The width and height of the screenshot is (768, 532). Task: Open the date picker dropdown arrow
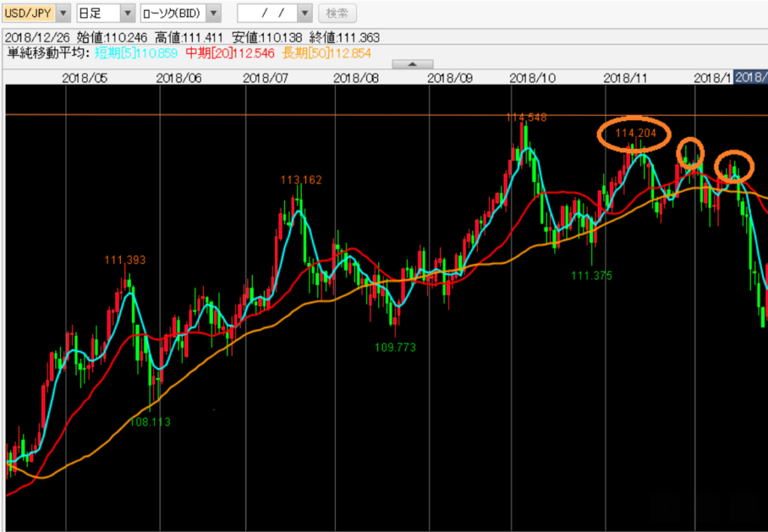coord(304,13)
